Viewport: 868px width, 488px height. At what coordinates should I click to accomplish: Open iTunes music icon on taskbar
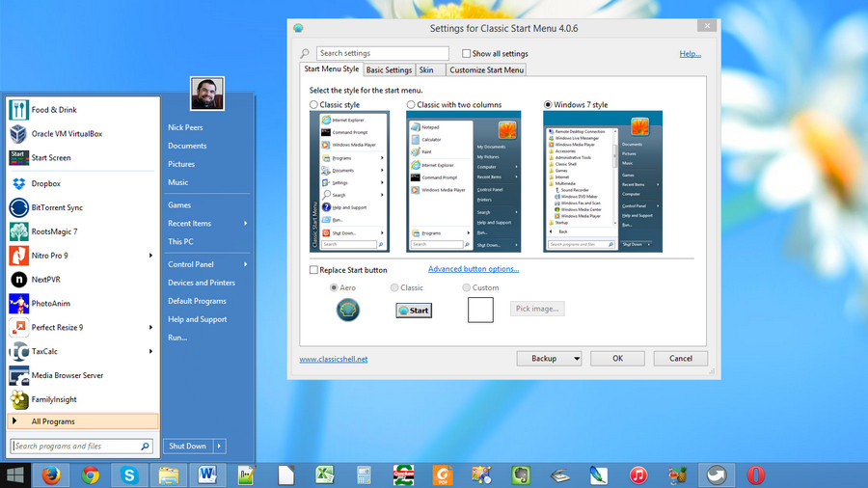click(x=638, y=475)
